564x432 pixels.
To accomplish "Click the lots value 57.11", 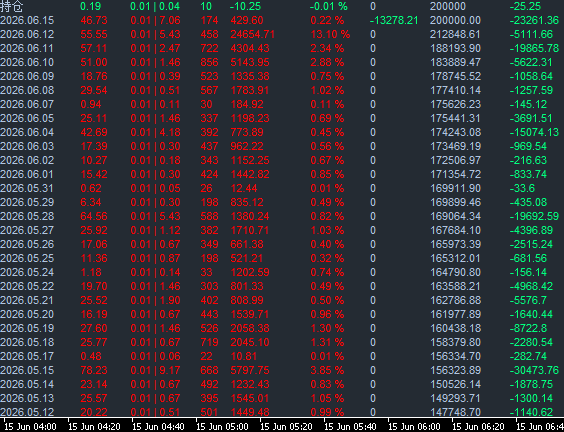I will click(94, 49).
